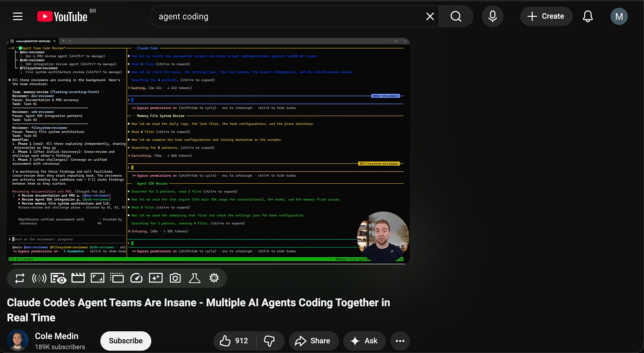This screenshot has width=644, height=353.
Task: Click the "189K subscribers" text
Action: click(x=60, y=347)
